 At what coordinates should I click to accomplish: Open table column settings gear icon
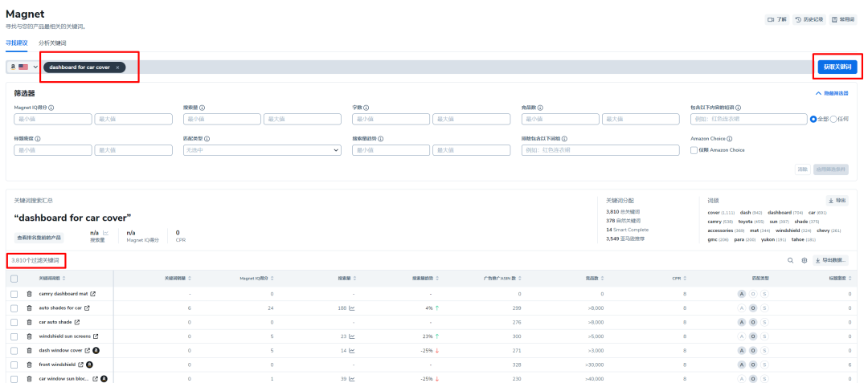(804, 260)
